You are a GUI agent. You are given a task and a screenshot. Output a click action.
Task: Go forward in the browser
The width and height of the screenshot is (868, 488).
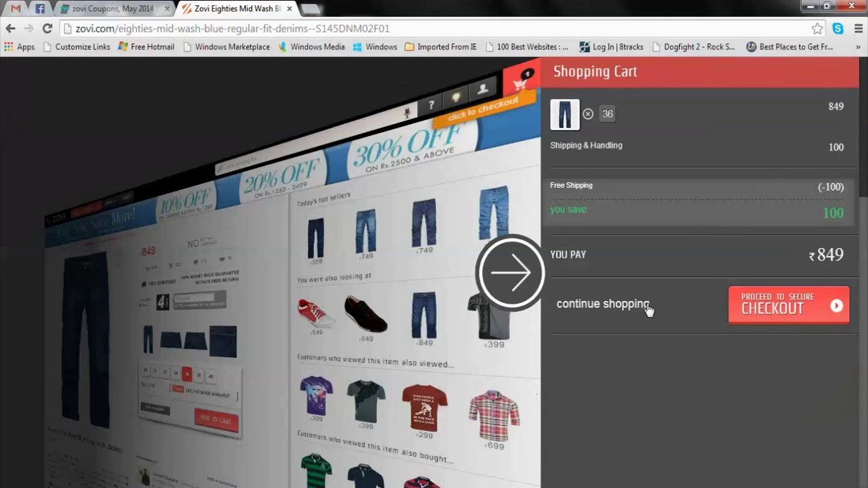(x=28, y=28)
